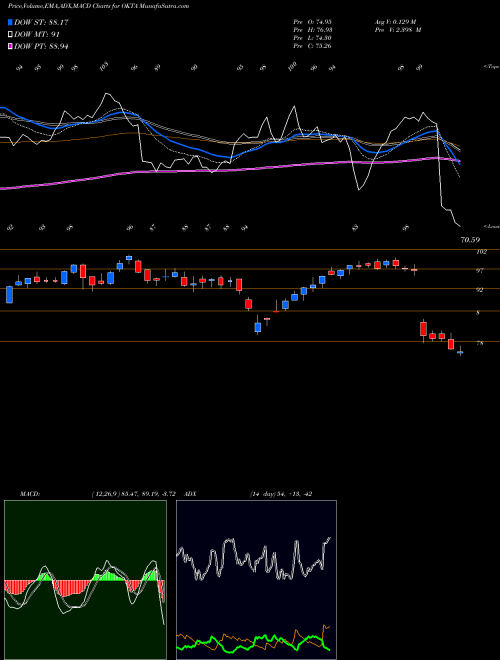Viewport: 500px width, 660px height.
Task: Click the ADX panel title label
Action: (x=190, y=494)
